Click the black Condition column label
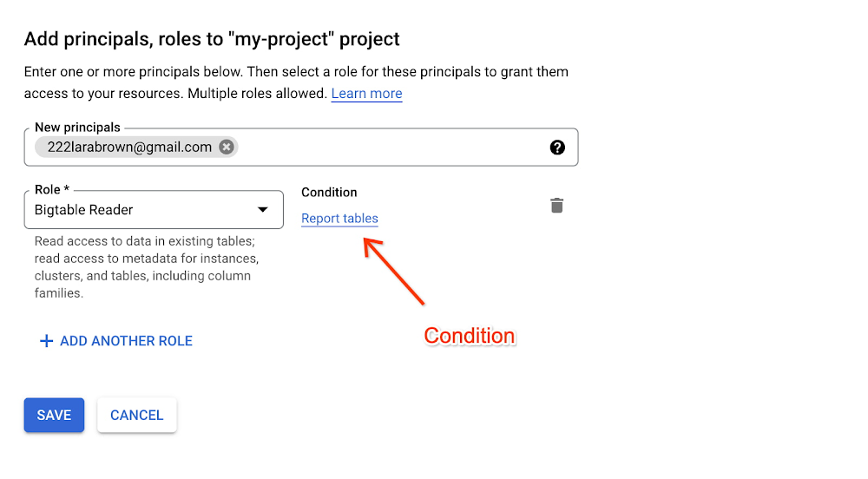The width and height of the screenshot is (868, 479). (x=329, y=193)
